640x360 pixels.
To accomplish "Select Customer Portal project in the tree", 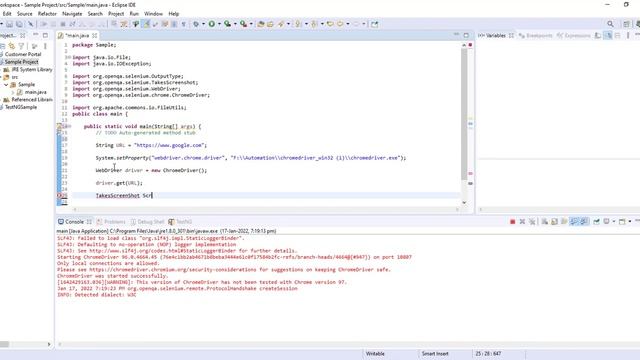I will [23, 54].
